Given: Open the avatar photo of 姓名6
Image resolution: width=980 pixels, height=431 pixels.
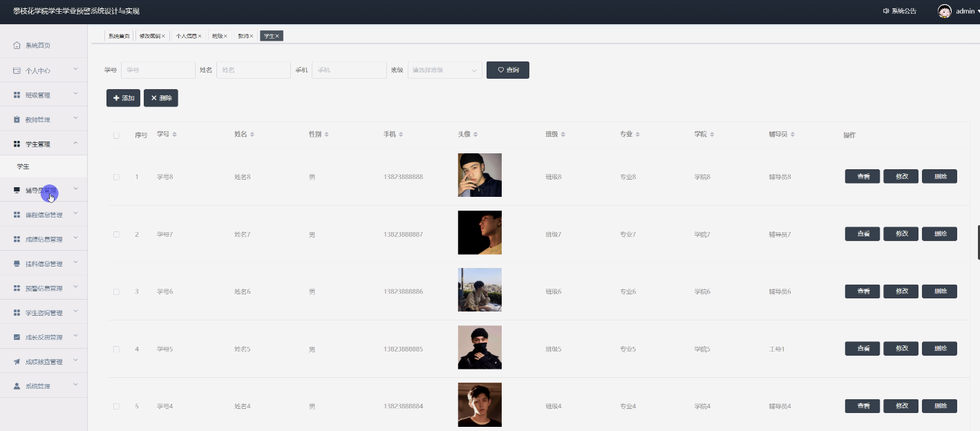Looking at the screenshot, I should click(480, 289).
